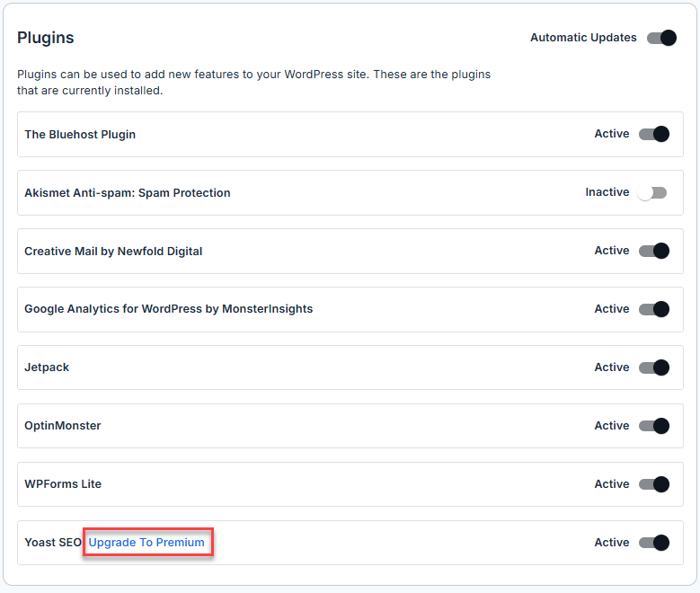Select the Automatic Updates label

tap(583, 38)
